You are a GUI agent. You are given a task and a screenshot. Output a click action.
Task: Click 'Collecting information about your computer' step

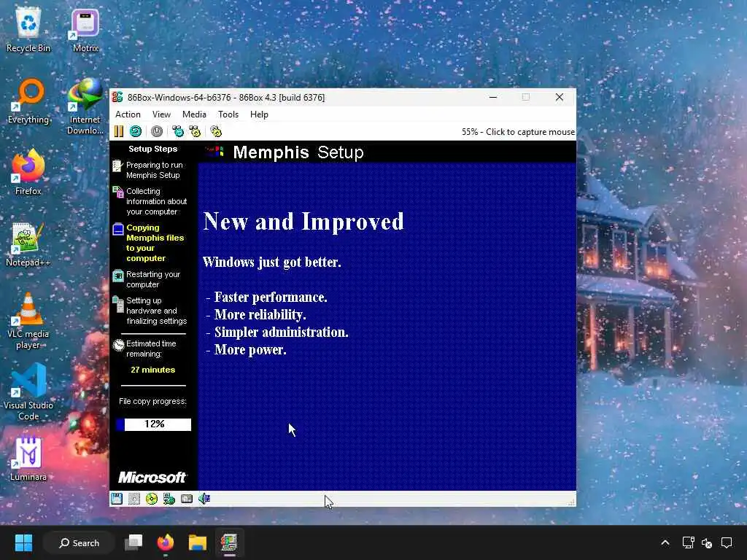(x=156, y=201)
